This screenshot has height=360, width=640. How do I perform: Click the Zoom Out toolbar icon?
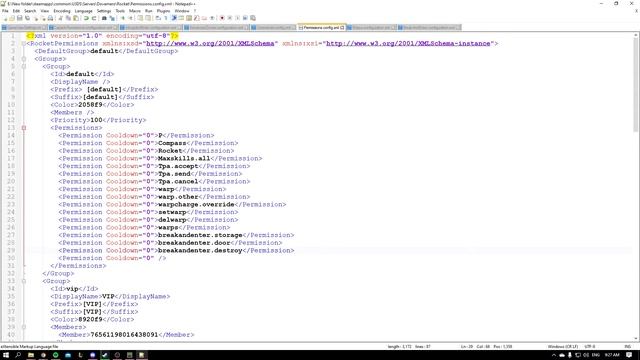[131, 18]
